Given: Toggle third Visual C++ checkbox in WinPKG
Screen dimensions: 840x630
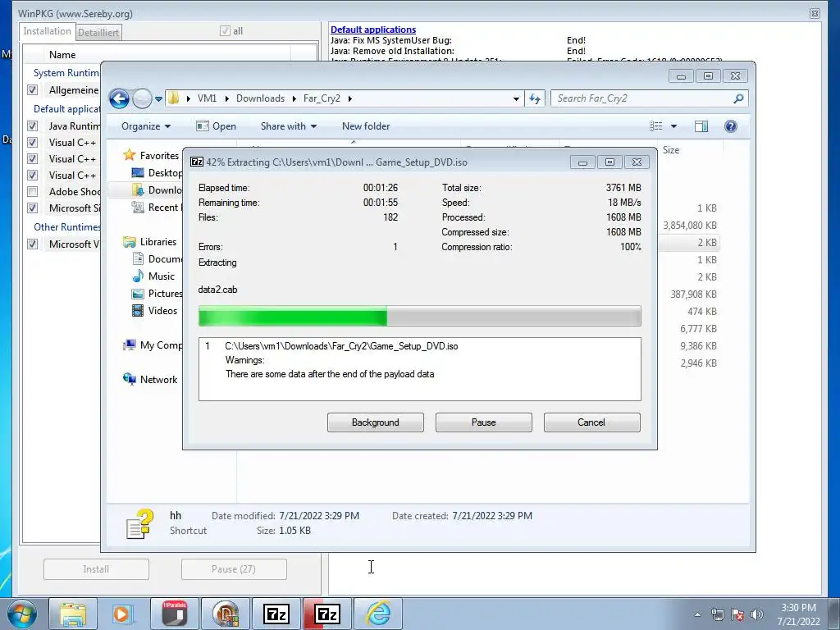Looking at the screenshot, I should [32, 176].
